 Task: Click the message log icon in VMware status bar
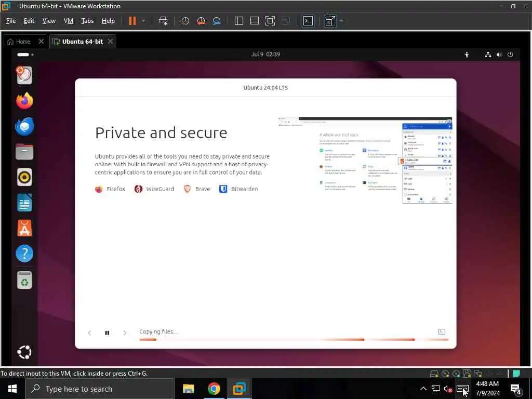[x=516, y=374]
